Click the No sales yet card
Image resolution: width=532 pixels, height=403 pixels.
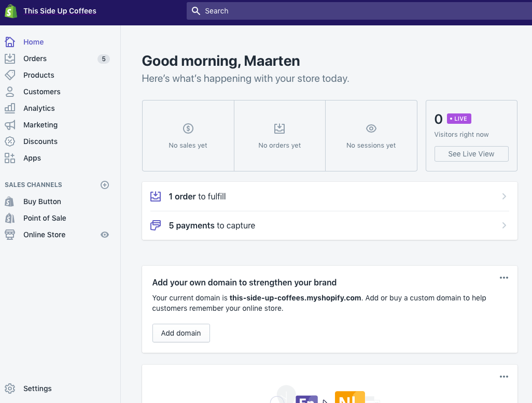coord(188,136)
